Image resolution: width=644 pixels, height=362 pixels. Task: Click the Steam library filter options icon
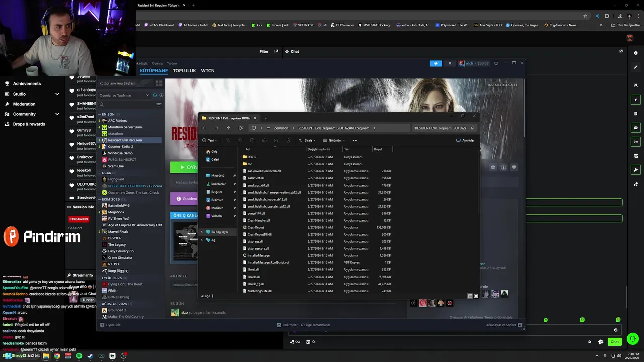pos(159,105)
